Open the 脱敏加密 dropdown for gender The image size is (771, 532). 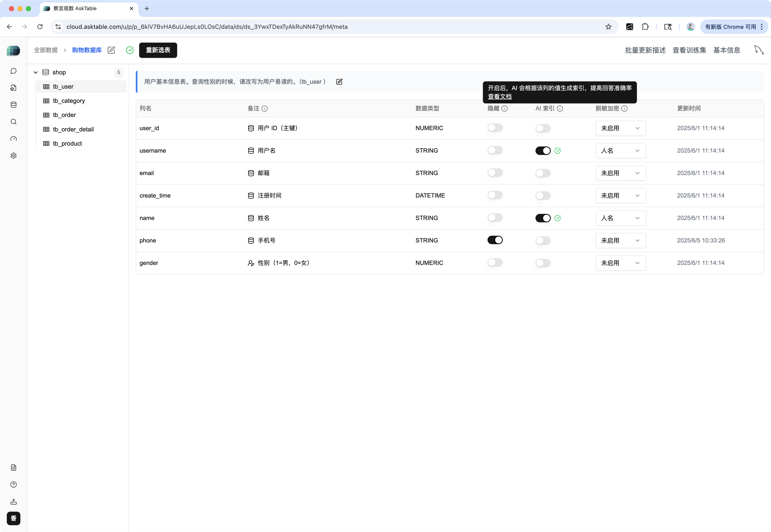pyautogui.click(x=621, y=263)
